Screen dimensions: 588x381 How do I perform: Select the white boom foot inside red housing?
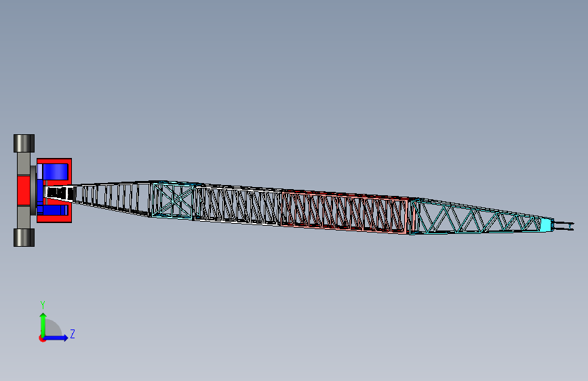(x=59, y=193)
